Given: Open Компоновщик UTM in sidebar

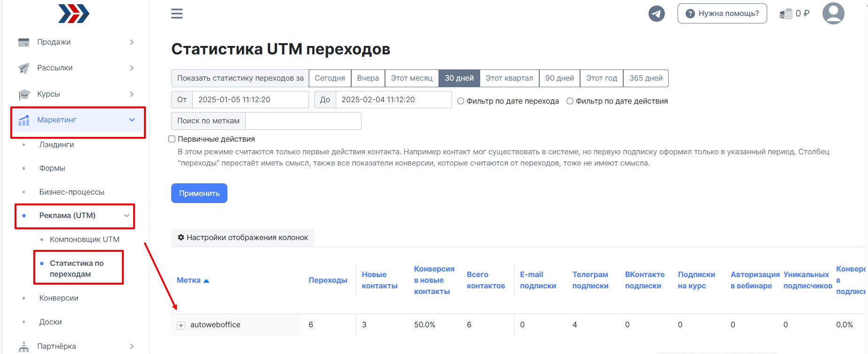Looking at the screenshot, I should 84,240.
